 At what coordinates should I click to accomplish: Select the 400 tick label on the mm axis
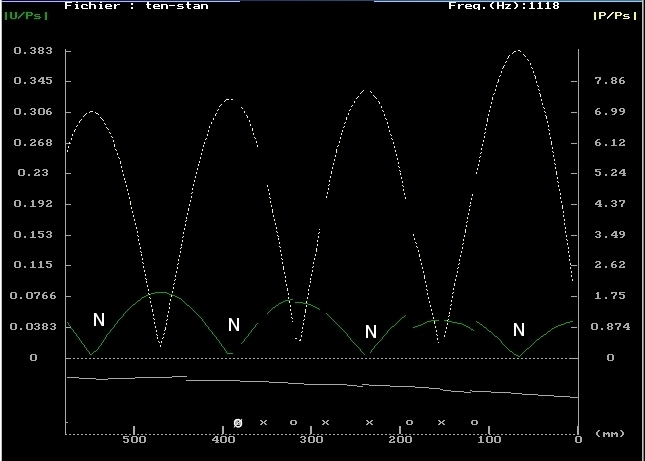[x=223, y=440]
